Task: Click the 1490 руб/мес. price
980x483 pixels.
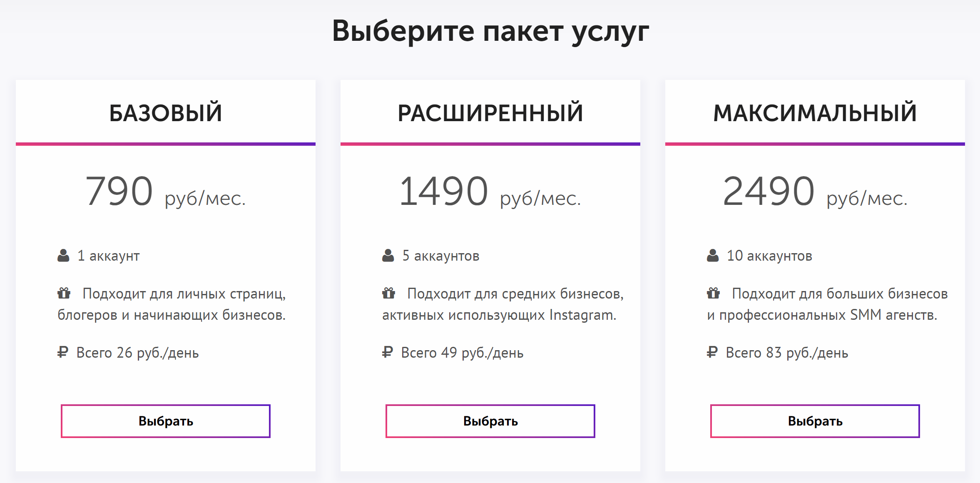Action: [x=490, y=192]
